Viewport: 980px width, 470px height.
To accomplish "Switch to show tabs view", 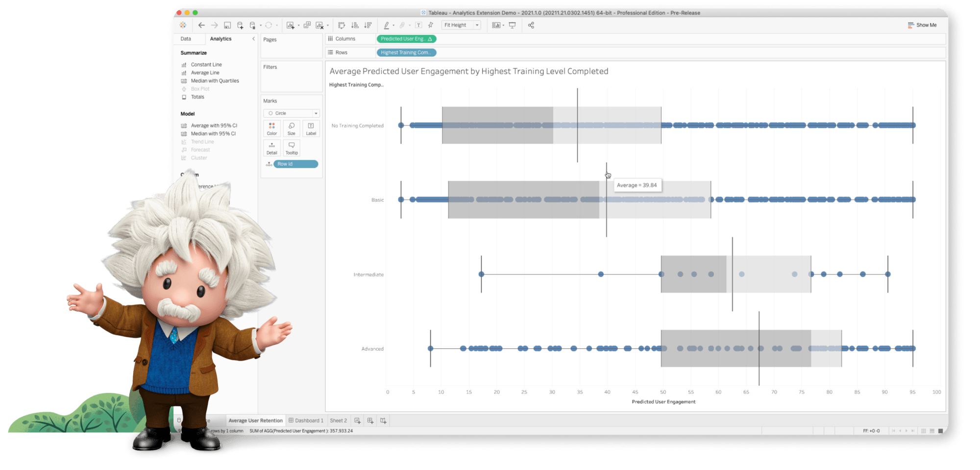I will 940,431.
